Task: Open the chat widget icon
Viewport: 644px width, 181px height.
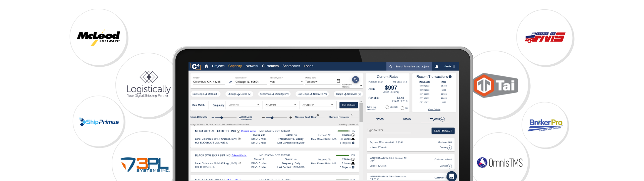Action: coord(451,176)
